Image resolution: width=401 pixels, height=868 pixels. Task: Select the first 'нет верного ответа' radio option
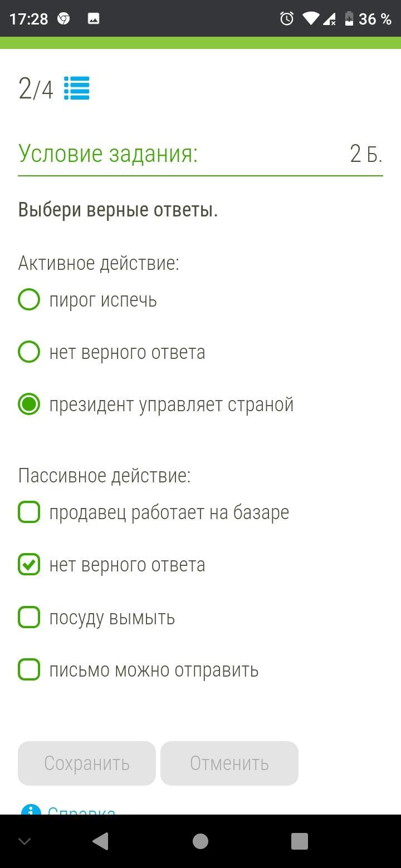29,352
